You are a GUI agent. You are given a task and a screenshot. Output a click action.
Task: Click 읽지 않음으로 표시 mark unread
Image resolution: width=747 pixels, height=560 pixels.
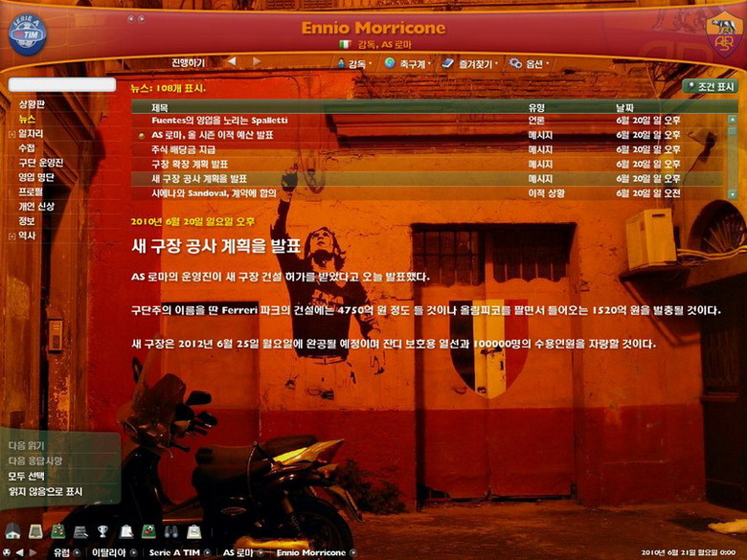[46, 491]
